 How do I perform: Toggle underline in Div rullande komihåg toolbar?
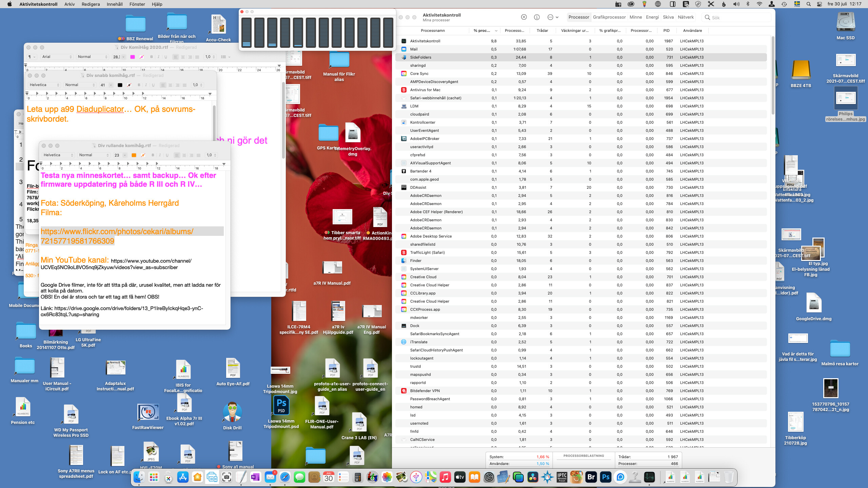point(167,155)
